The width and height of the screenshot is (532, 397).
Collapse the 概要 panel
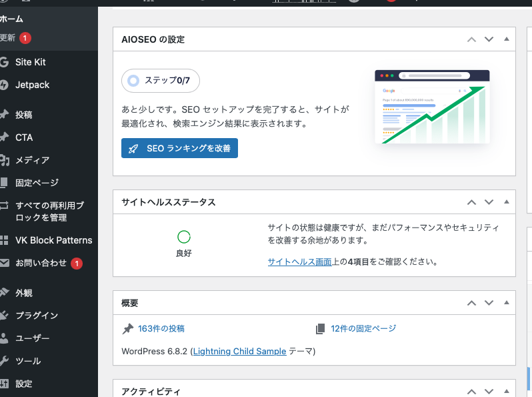coord(507,303)
